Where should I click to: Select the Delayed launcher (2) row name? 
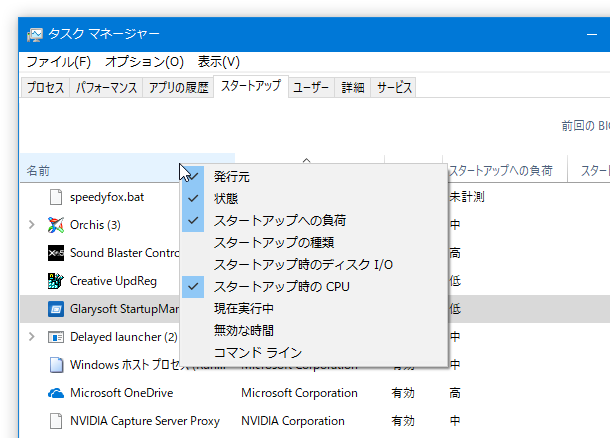[x=124, y=337]
